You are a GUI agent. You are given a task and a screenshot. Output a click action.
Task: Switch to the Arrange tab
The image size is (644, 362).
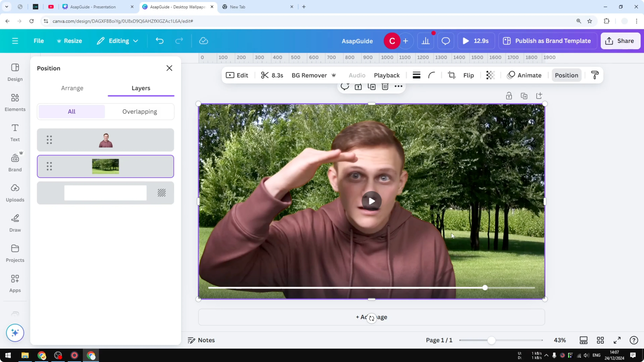72,88
